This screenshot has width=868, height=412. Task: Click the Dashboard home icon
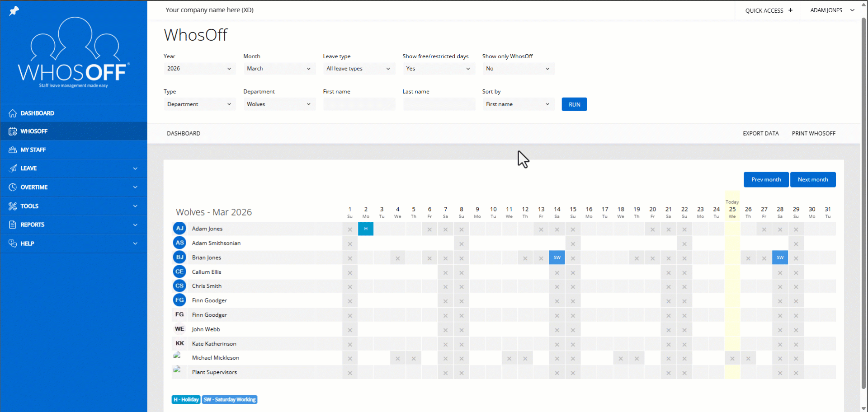[x=13, y=113]
